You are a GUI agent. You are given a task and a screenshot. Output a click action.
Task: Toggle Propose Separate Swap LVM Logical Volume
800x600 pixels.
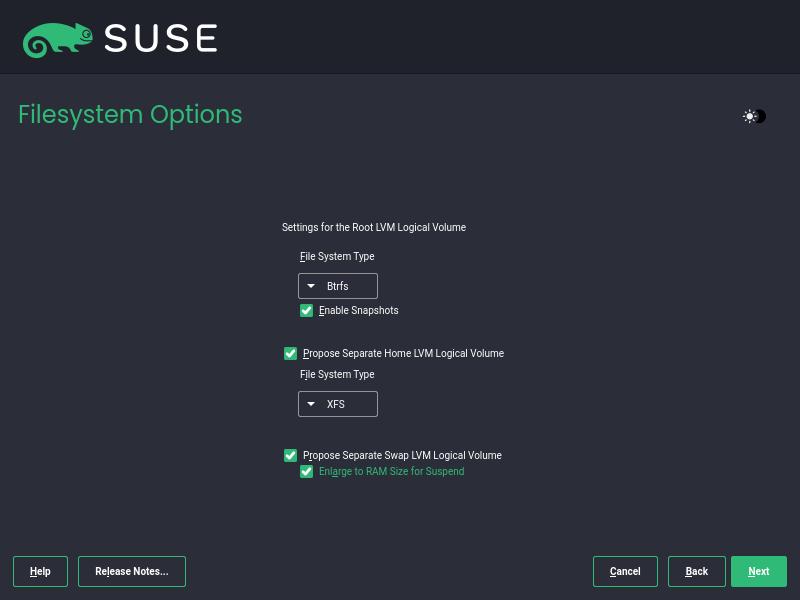click(x=290, y=455)
